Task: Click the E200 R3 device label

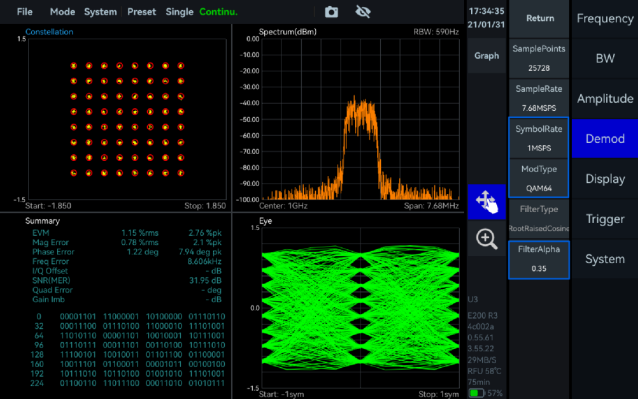Action: point(483,316)
